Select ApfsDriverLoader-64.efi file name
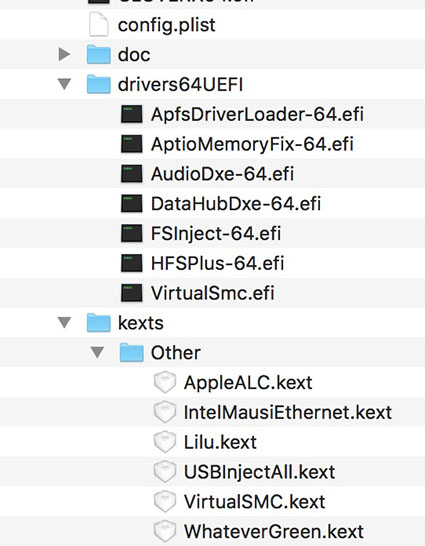This screenshot has height=546, width=425. (257, 115)
